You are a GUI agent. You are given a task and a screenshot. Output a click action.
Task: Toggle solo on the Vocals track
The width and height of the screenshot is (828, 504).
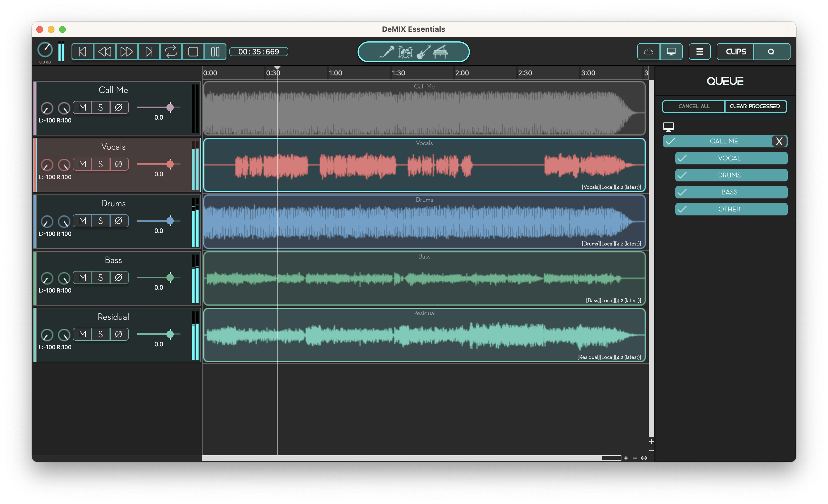click(x=99, y=164)
